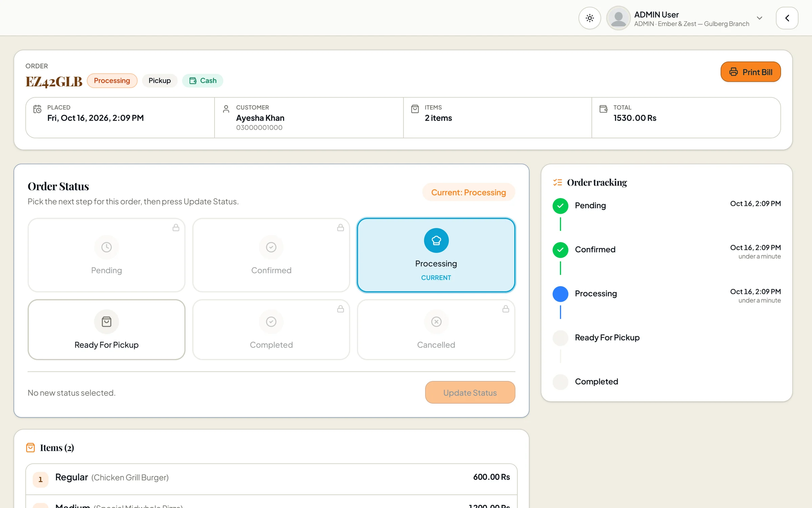812x508 pixels.
Task: Click the Items (2) section bag icon
Action: click(30, 448)
